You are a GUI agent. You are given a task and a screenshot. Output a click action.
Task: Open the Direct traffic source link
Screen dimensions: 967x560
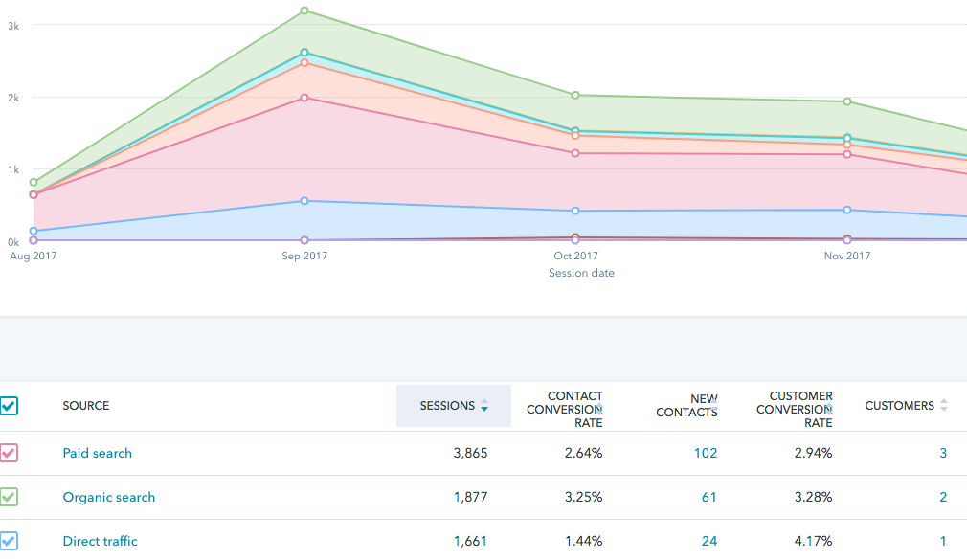(100, 541)
